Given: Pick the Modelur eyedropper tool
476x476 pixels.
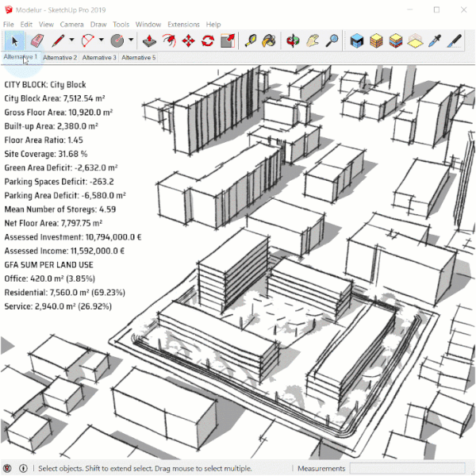Looking at the screenshot, I should point(435,40).
